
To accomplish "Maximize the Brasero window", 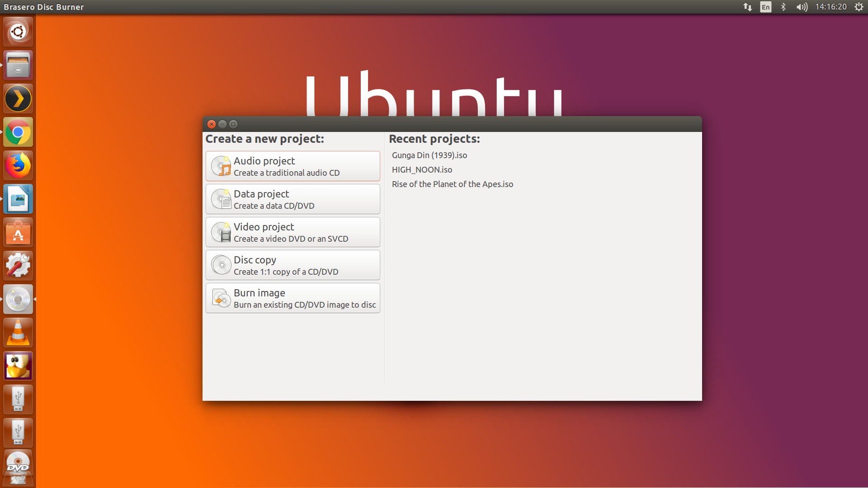I will (233, 124).
